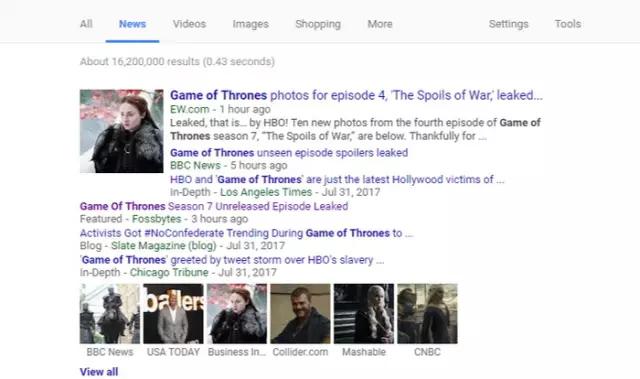Click the 'BBC News - 5 hours ago' source line
The height and width of the screenshot is (379, 640).
click(x=229, y=165)
